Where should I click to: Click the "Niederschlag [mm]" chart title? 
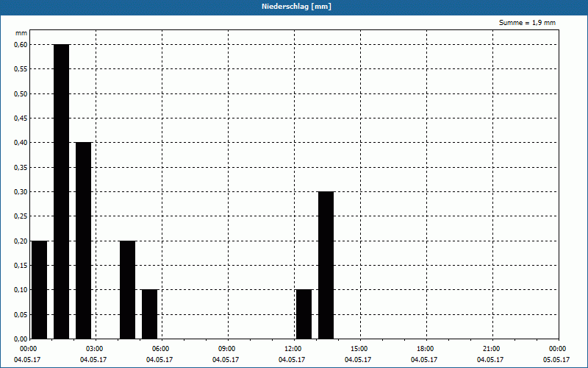click(x=296, y=7)
